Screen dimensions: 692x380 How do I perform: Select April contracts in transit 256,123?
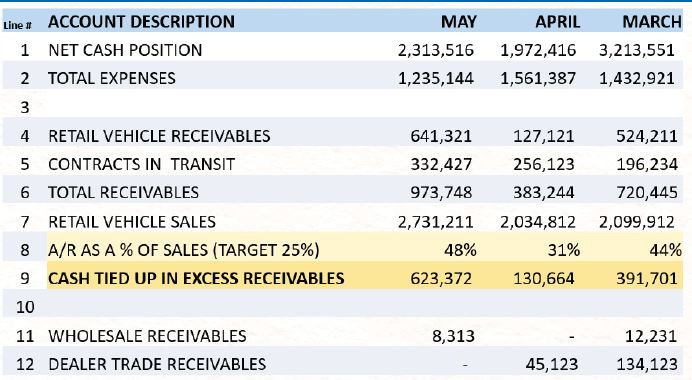coord(544,164)
